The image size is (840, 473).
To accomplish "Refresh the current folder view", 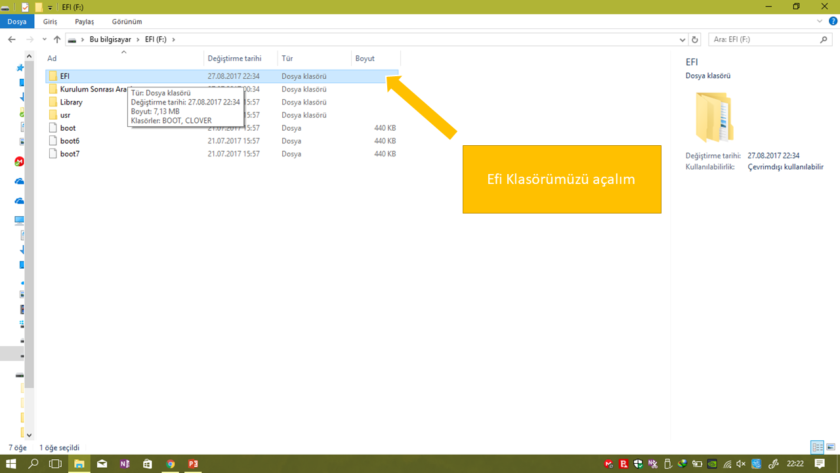I will pos(695,40).
